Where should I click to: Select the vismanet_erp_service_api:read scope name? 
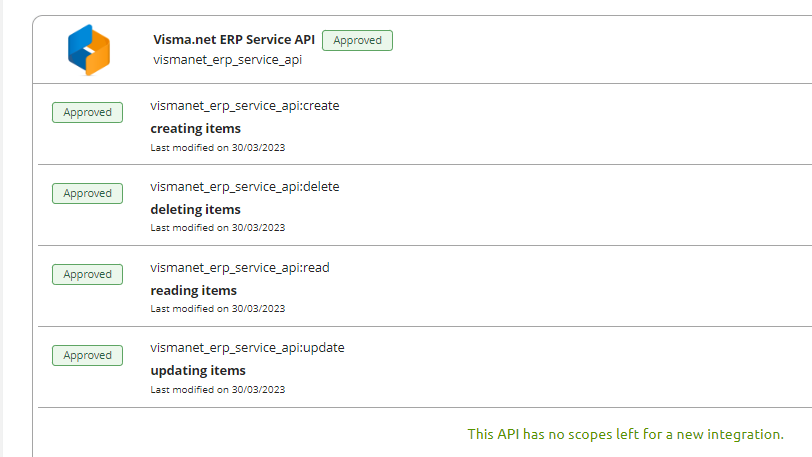point(240,268)
